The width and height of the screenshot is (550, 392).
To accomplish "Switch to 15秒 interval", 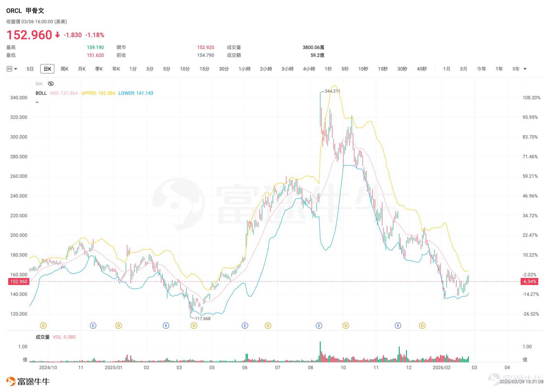I will coord(383,69).
